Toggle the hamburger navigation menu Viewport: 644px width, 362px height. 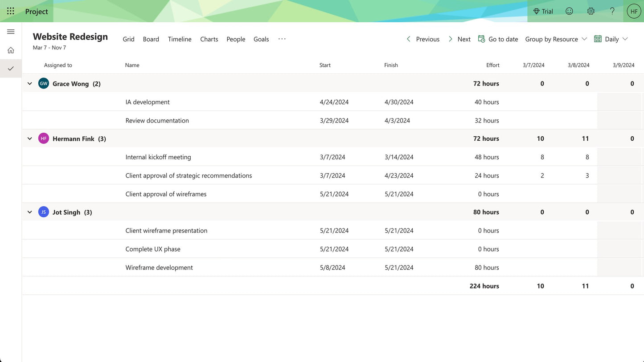pos(11,32)
